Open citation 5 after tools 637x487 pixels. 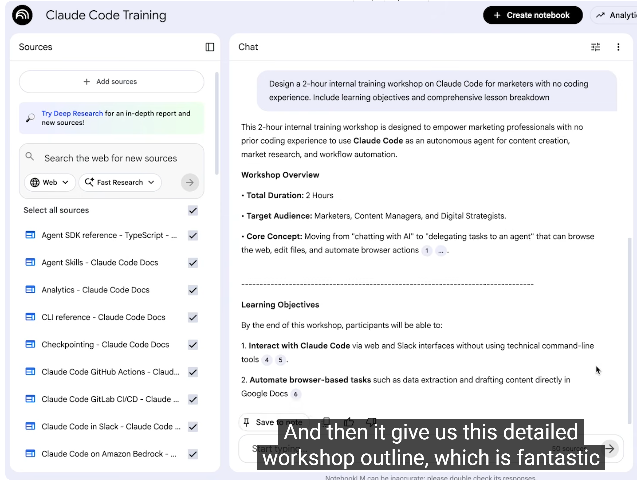pos(280,360)
